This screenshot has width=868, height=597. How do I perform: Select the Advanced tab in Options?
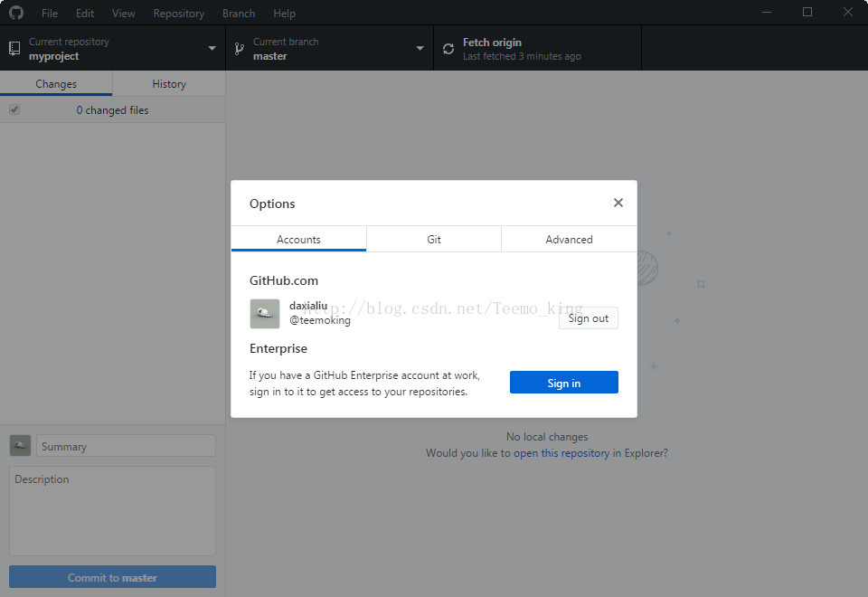[x=569, y=239]
